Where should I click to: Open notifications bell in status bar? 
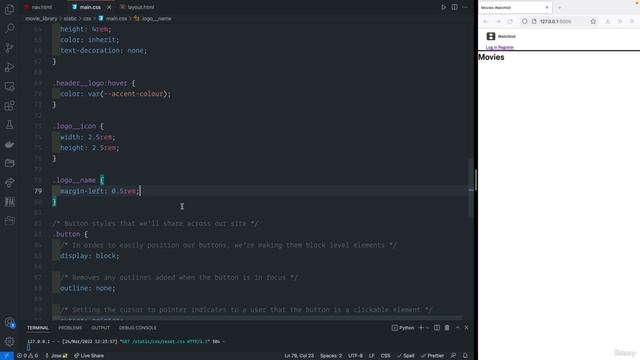pos(465,356)
